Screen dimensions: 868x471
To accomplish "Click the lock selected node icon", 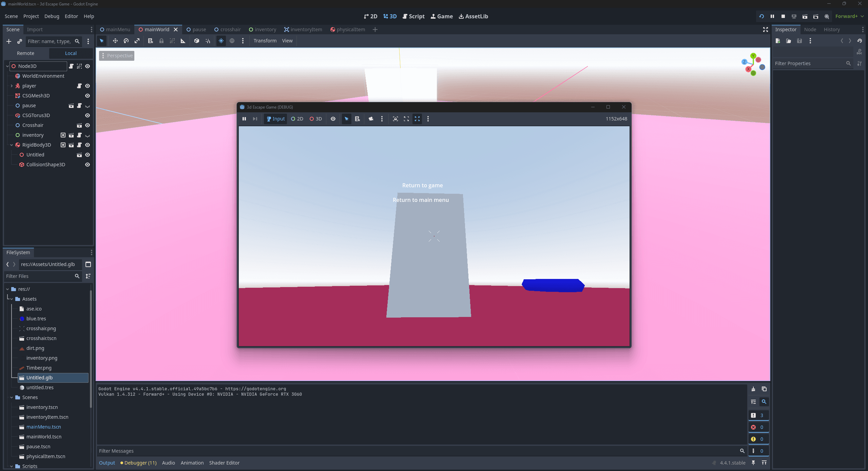I will tap(161, 41).
